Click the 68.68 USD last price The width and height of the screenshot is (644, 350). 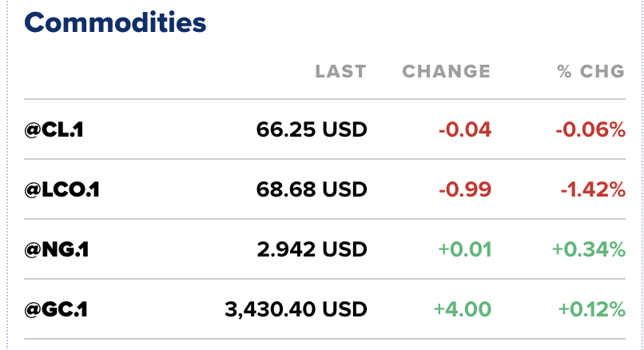tap(312, 189)
